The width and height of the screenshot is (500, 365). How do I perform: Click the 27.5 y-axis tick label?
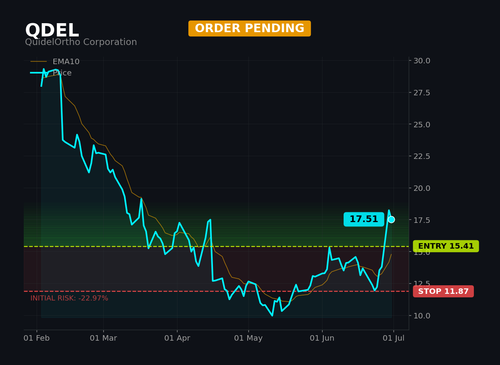pyautogui.click(x=422, y=93)
